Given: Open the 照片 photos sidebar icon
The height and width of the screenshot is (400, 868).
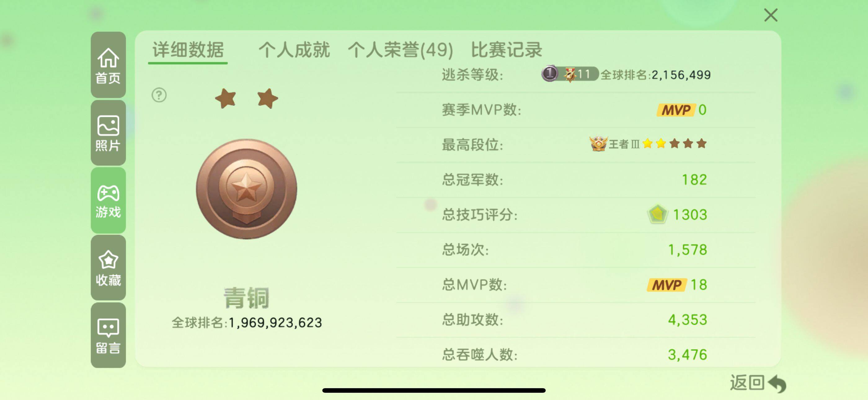Looking at the screenshot, I should pyautogui.click(x=108, y=133).
